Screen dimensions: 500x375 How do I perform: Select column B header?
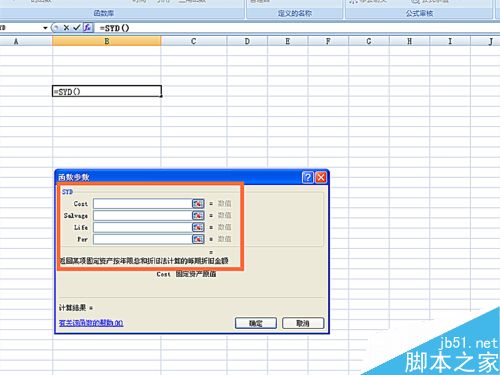tap(107, 41)
